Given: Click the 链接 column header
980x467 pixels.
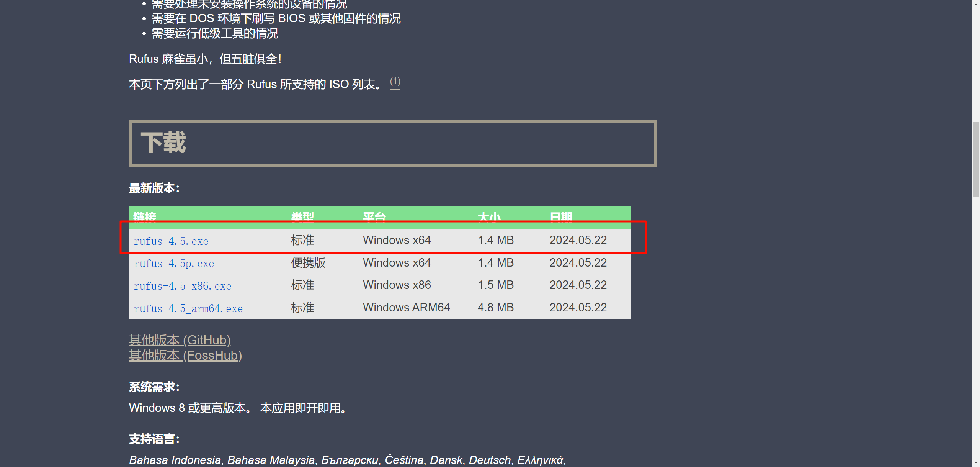Looking at the screenshot, I should click(x=145, y=217).
